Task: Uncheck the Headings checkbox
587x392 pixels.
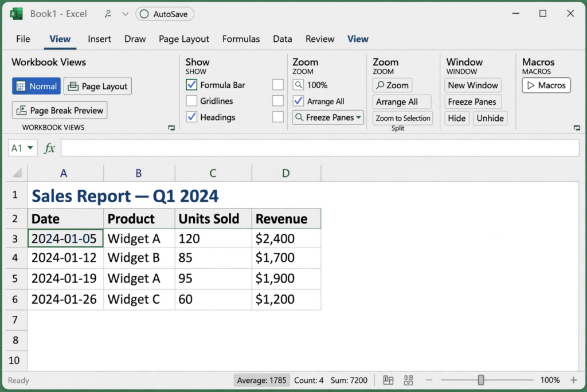Action: (x=191, y=117)
